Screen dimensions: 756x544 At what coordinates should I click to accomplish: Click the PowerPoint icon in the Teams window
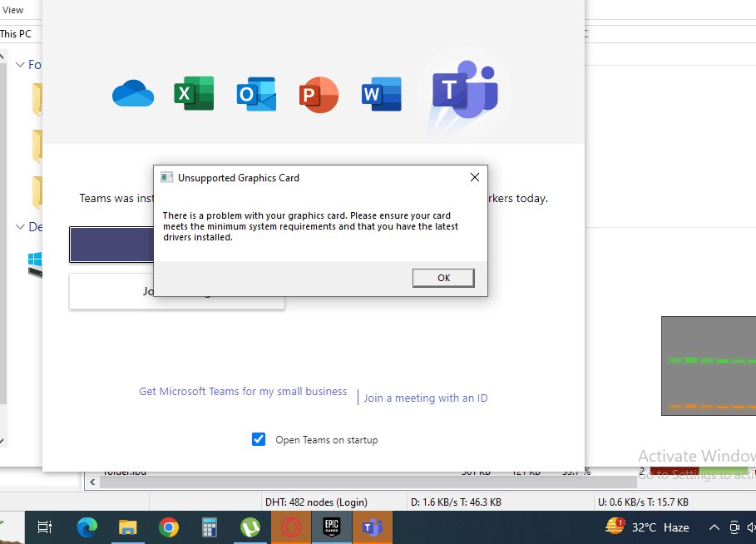319,95
